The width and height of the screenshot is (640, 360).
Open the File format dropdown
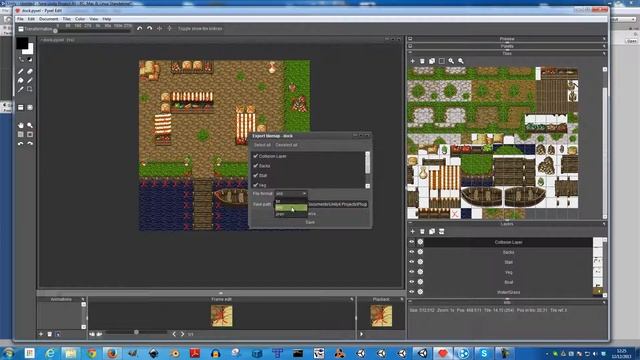pyautogui.click(x=291, y=193)
